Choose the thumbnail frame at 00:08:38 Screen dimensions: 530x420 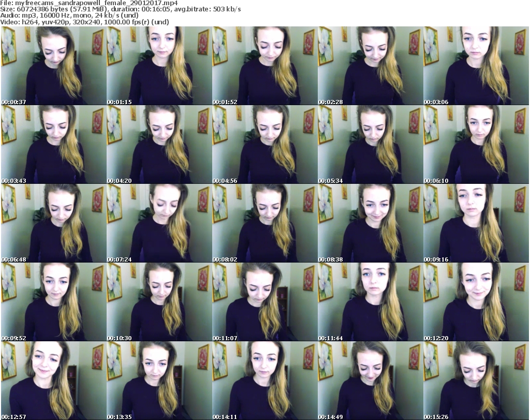tap(371, 223)
